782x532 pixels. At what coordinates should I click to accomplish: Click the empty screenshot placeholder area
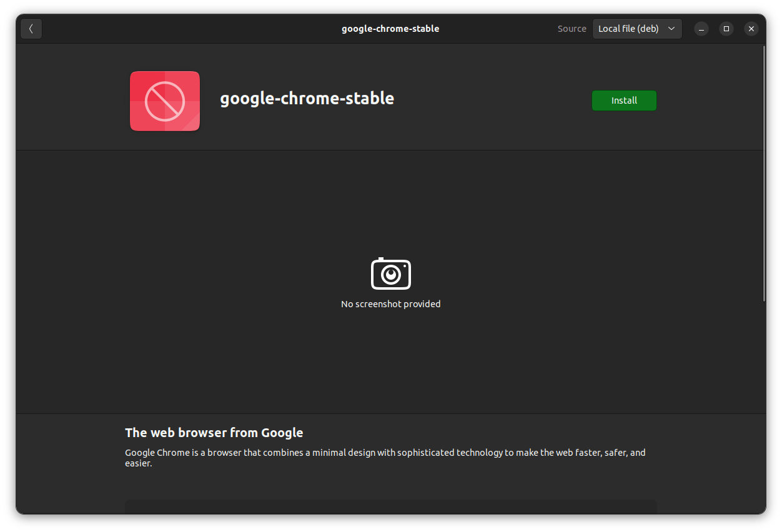[390, 281]
